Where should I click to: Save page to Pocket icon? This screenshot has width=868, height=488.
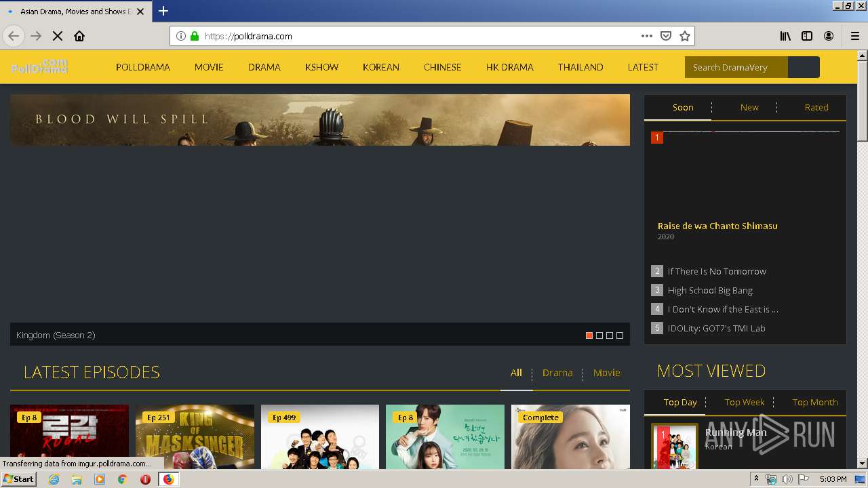tap(666, 36)
